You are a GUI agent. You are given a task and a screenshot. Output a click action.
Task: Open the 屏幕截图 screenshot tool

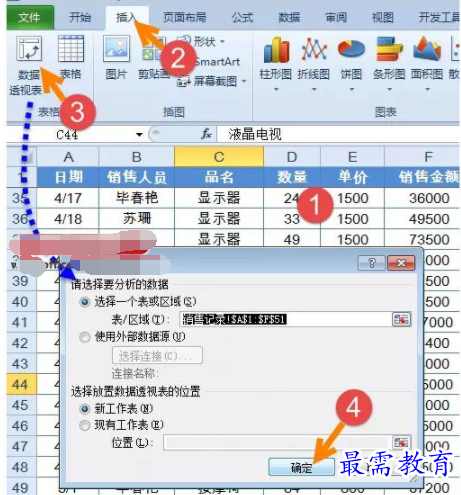[212, 81]
